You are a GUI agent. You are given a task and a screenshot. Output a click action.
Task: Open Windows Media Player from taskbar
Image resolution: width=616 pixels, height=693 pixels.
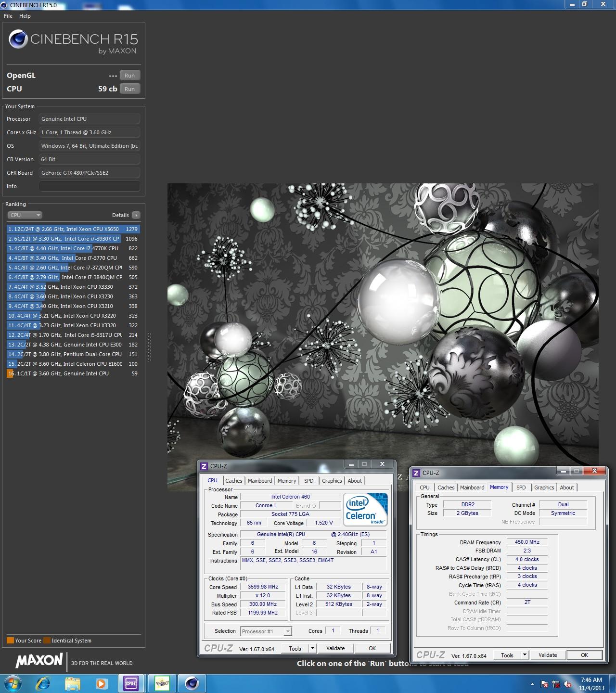(x=101, y=683)
